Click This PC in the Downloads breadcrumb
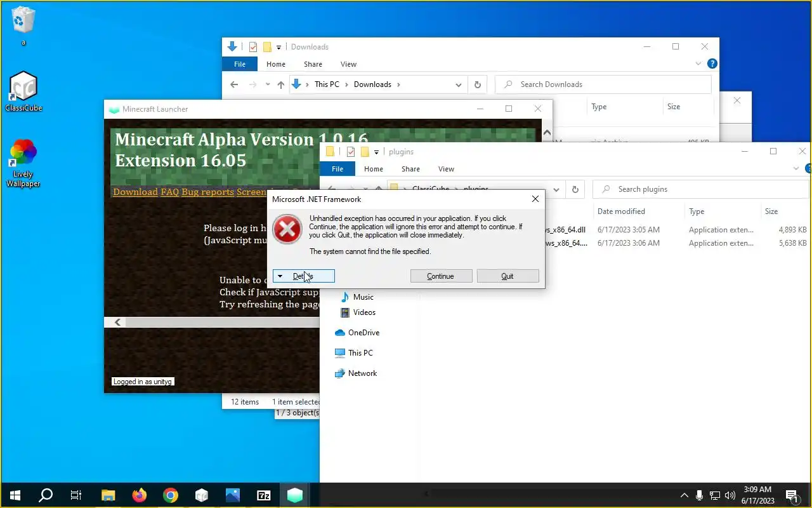 point(327,84)
